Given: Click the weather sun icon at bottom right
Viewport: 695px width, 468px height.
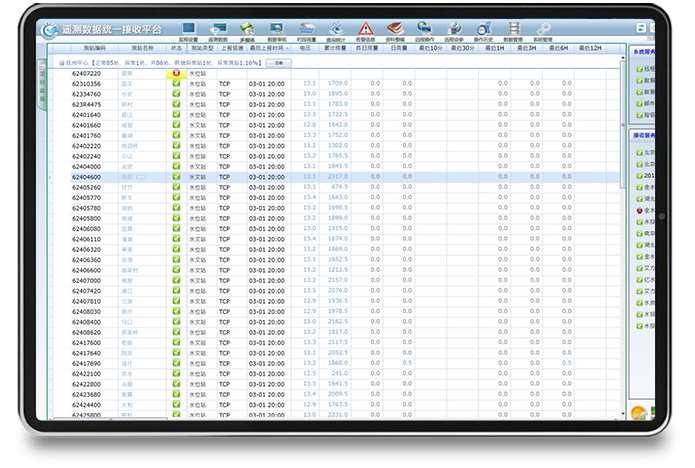Looking at the screenshot, I should coord(638,411).
